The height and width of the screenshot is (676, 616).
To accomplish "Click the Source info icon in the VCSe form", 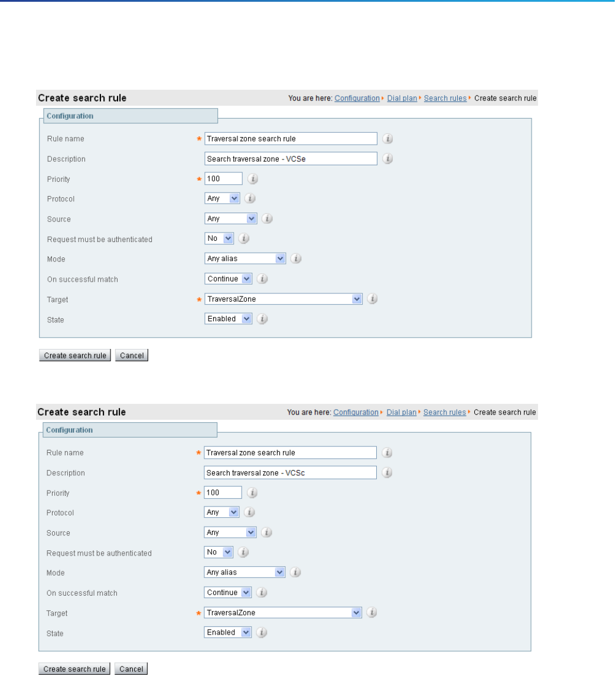I will coord(267,218).
